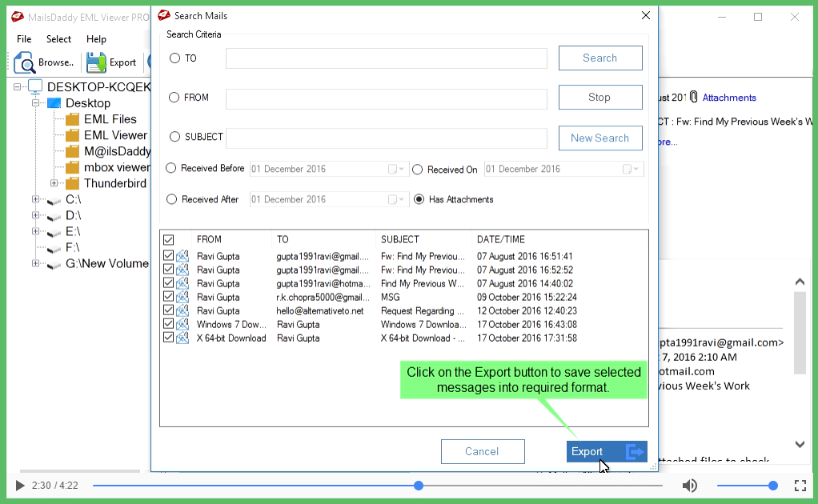
Task: Select the TO radio button
Action: tap(174, 58)
